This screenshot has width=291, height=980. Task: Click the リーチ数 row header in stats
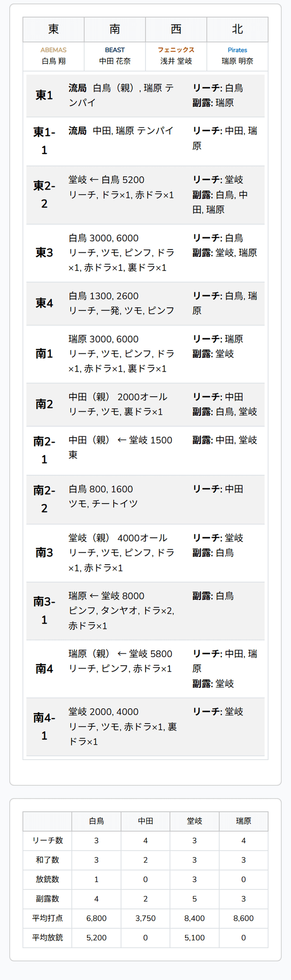tap(47, 840)
